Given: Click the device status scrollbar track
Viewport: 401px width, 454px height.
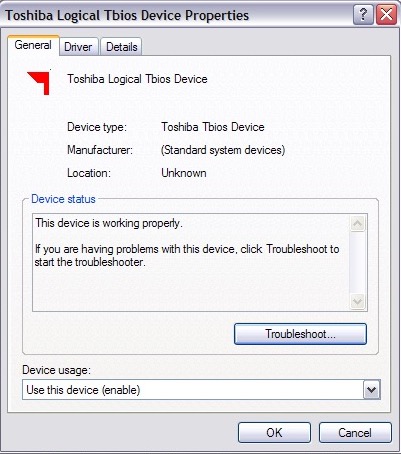Looking at the screenshot, I should tap(358, 263).
